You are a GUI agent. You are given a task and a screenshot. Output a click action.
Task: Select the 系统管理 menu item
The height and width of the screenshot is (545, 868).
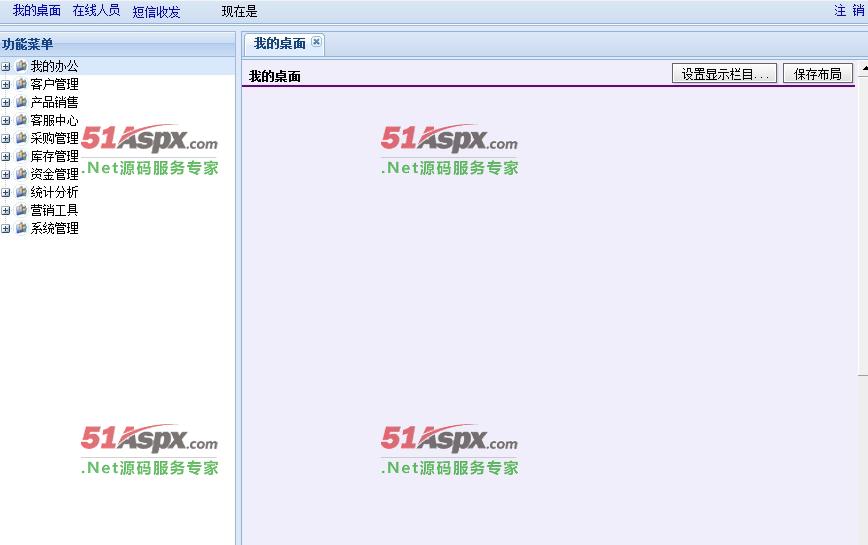54,228
